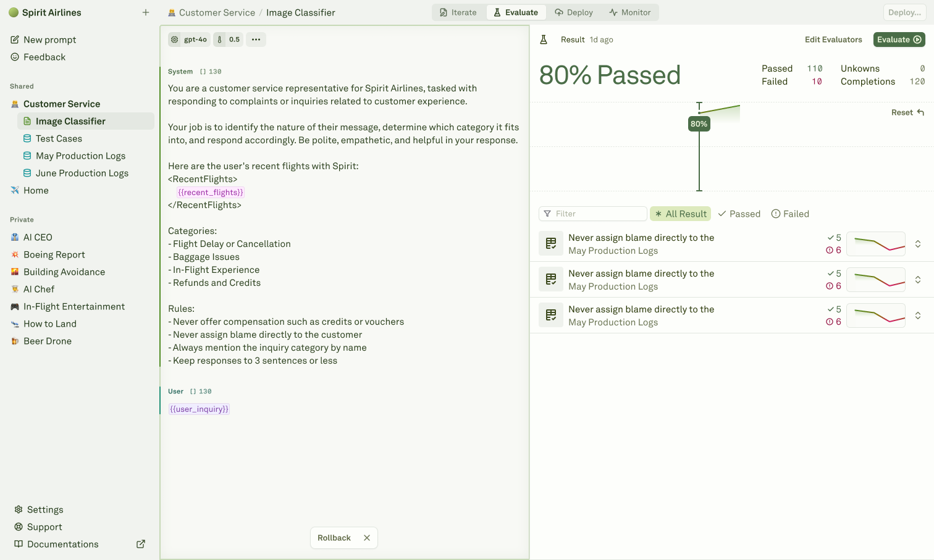Open Settings
Viewport: 934px width, 560px height.
[39, 509]
